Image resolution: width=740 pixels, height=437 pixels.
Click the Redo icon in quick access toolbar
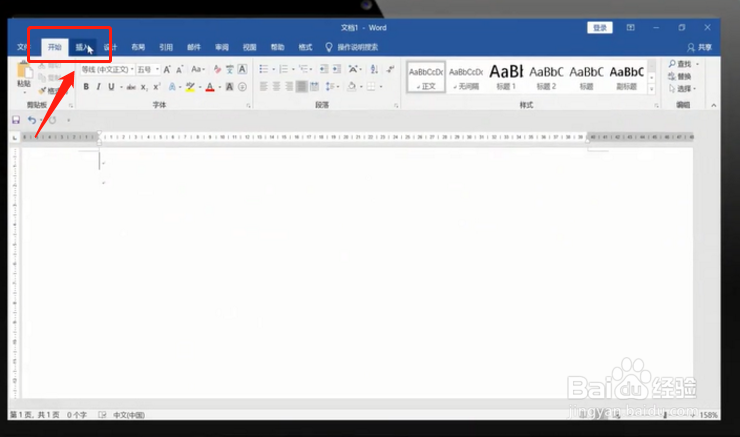(x=53, y=120)
